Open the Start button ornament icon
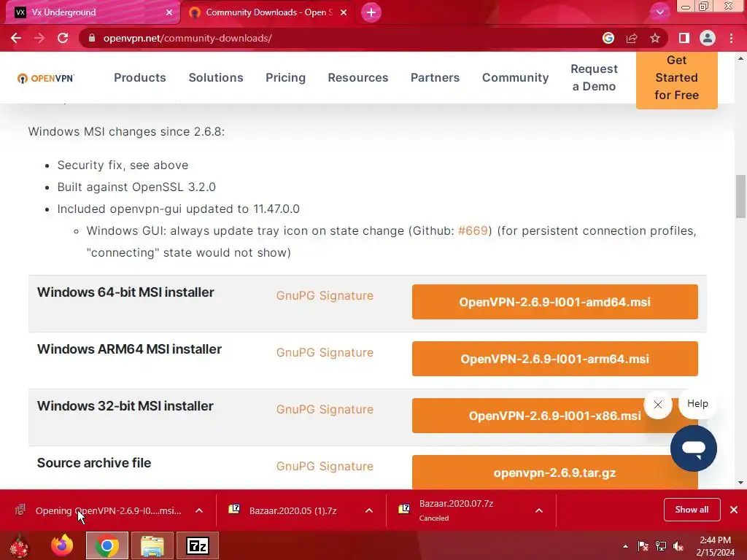747x560 pixels. [x=19, y=545]
